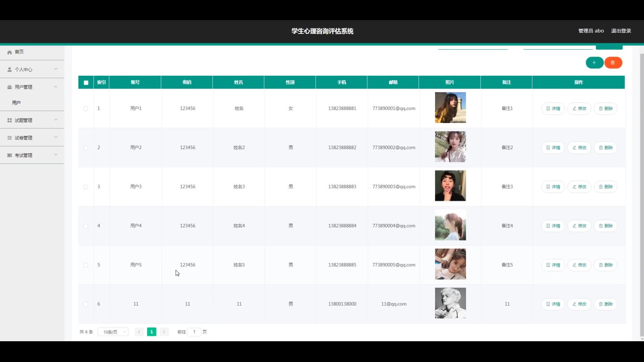Select the checkbox for row 6
The image size is (644, 362).
click(x=86, y=304)
